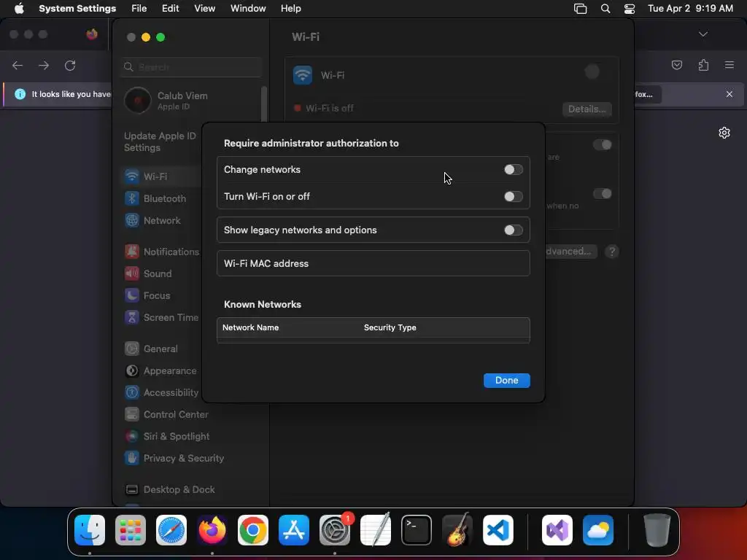Click the Wi-Fi Details button
The width and height of the screenshot is (747, 560).
point(587,109)
